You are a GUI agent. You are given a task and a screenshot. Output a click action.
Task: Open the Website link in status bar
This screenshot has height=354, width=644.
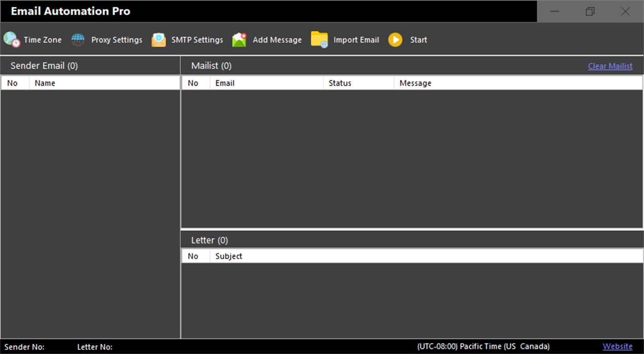[617, 346]
